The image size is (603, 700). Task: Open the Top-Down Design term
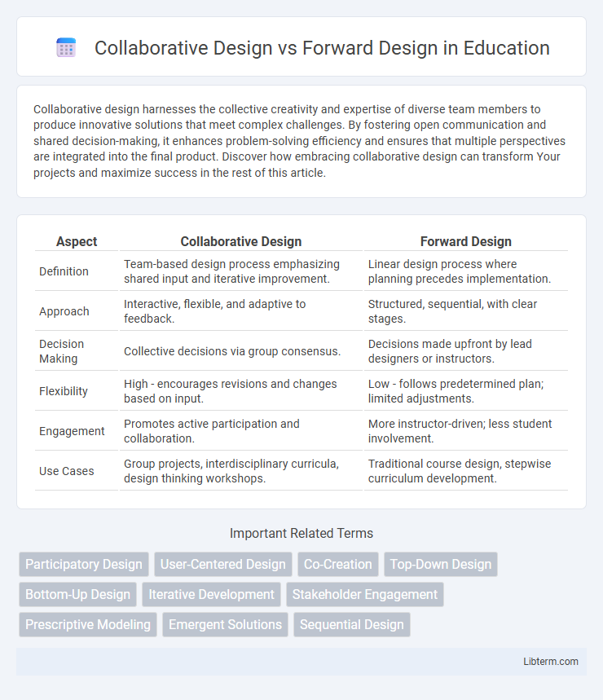coord(440,564)
